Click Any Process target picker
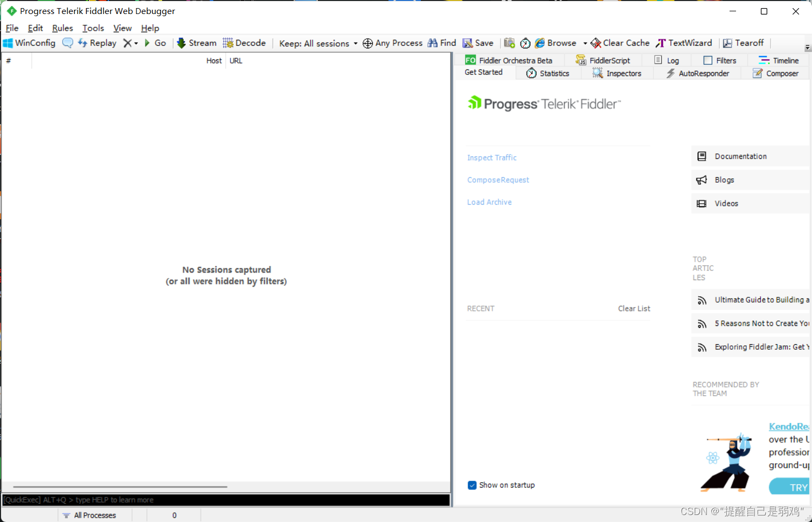This screenshot has height=522, width=812. coord(393,43)
